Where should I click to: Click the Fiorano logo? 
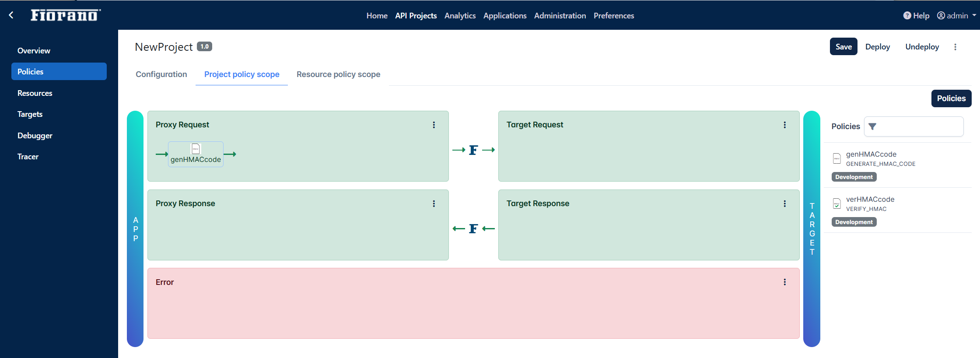[x=66, y=15]
